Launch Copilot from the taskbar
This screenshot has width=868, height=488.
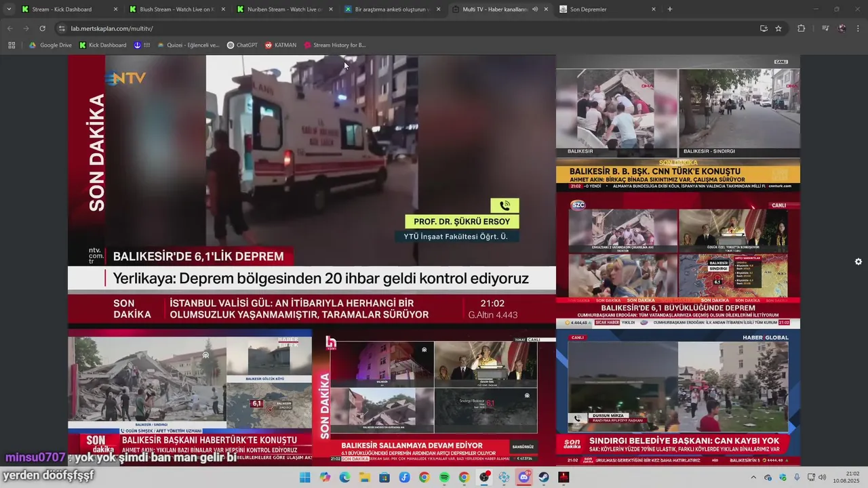325,477
